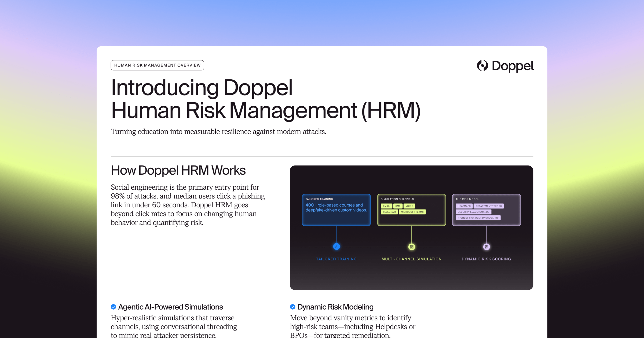Click the checkmark beside Agentic AI-Powered Simulations

point(114,307)
